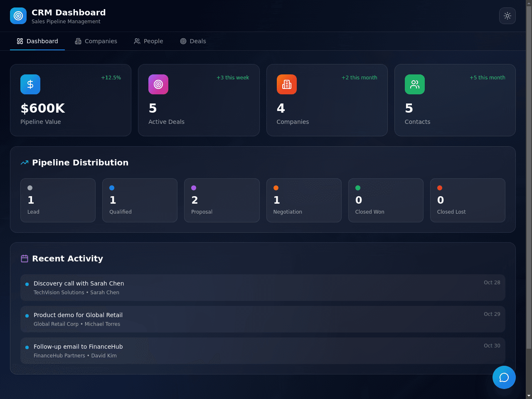Viewport: 532px width, 399px height.
Task: Click the Companies tab building icon
Action: (x=78, y=41)
